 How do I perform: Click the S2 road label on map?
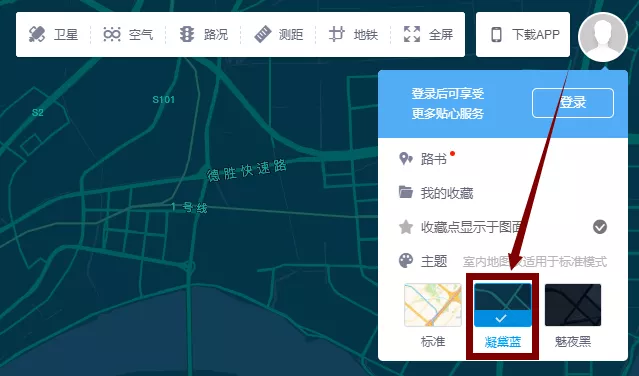pos(37,112)
